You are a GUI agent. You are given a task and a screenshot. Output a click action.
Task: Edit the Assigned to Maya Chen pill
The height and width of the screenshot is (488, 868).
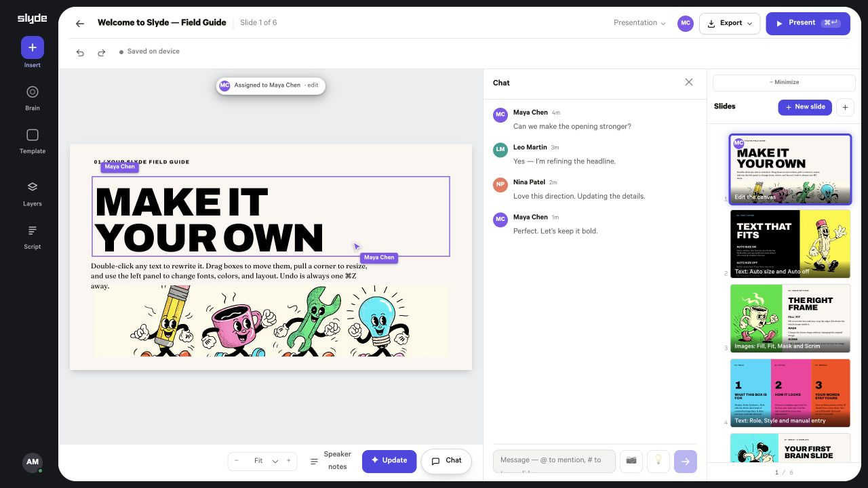click(271, 85)
